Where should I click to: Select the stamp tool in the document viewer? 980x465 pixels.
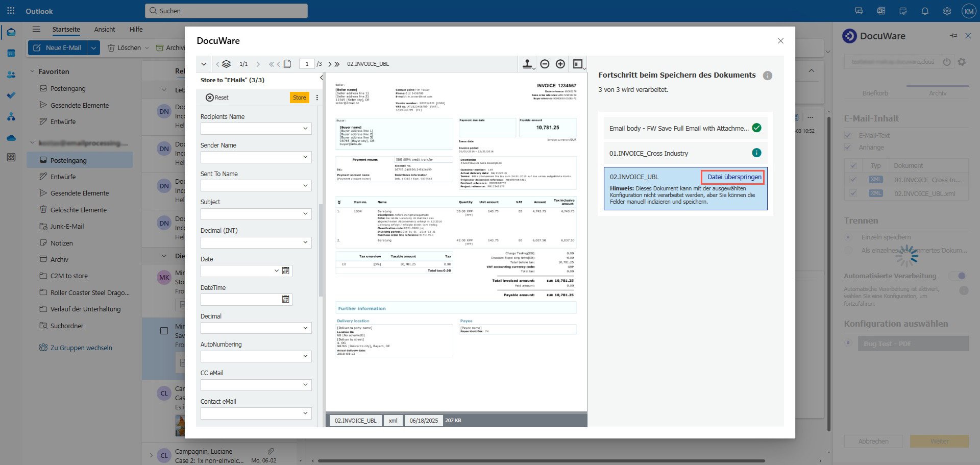(x=527, y=64)
